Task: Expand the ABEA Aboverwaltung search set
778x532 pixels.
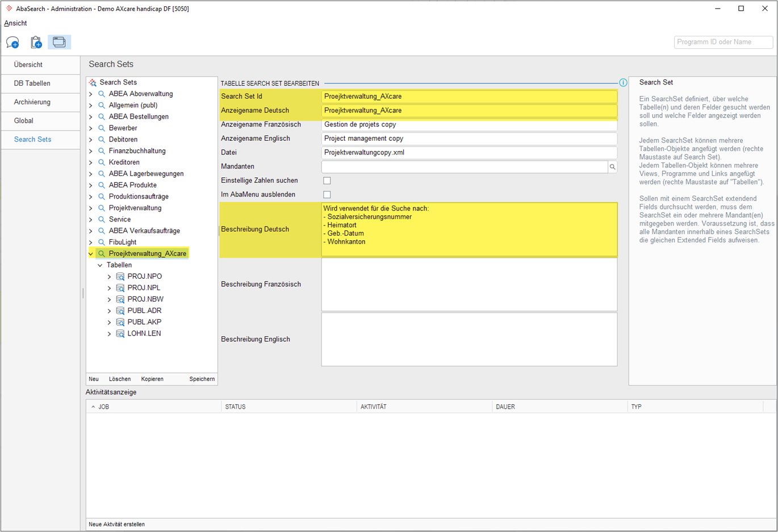Action: click(91, 94)
